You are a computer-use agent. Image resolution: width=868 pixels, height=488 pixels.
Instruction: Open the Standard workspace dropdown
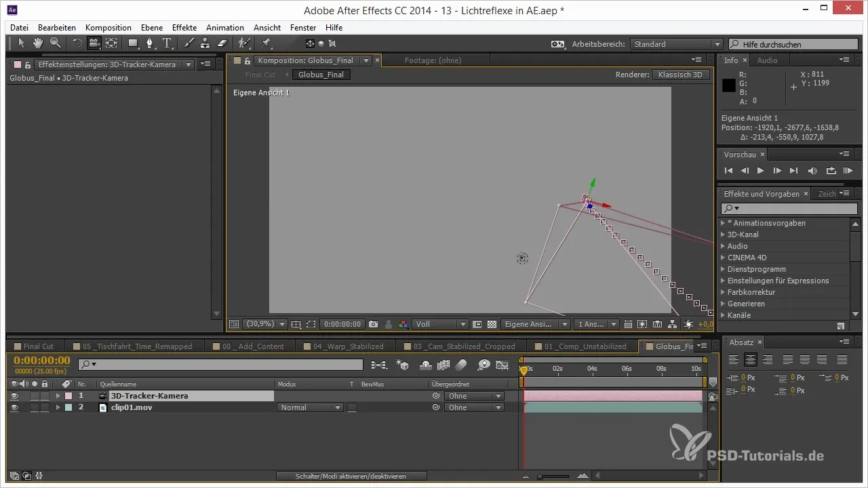pyautogui.click(x=676, y=44)
